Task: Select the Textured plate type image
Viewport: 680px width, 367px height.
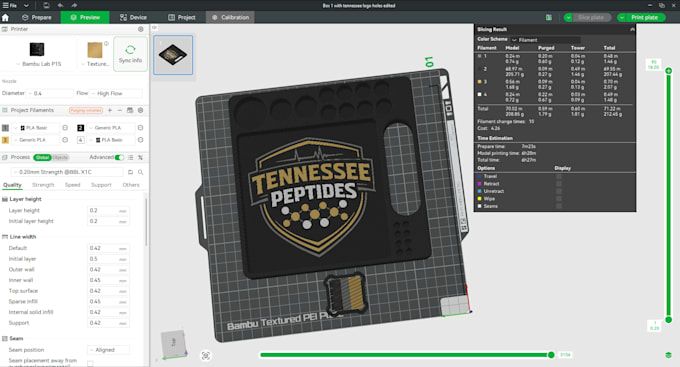Action: [x=95, y=50]
